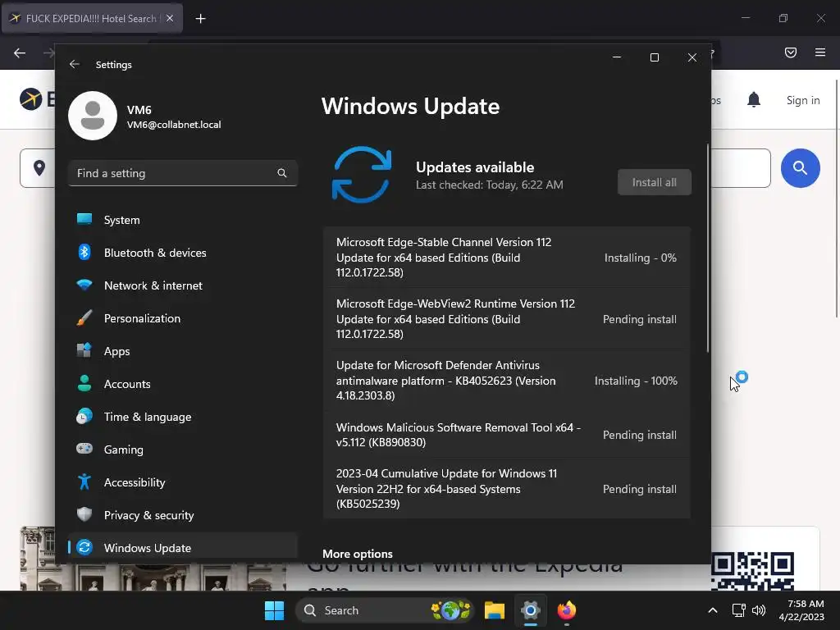Click the Malicious Software Removal Tool row
This screenshot has height=630, width=840.
[507, 435]
